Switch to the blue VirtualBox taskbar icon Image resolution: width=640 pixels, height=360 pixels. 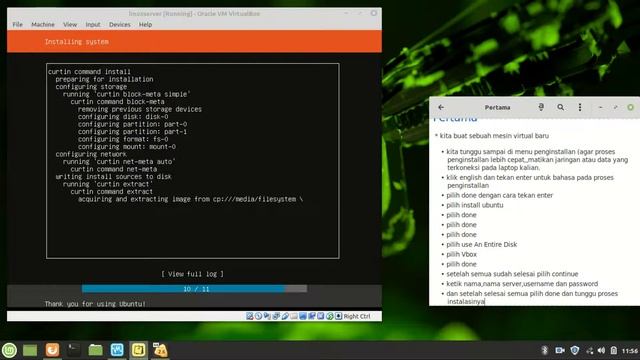click(x=117, y=350)
